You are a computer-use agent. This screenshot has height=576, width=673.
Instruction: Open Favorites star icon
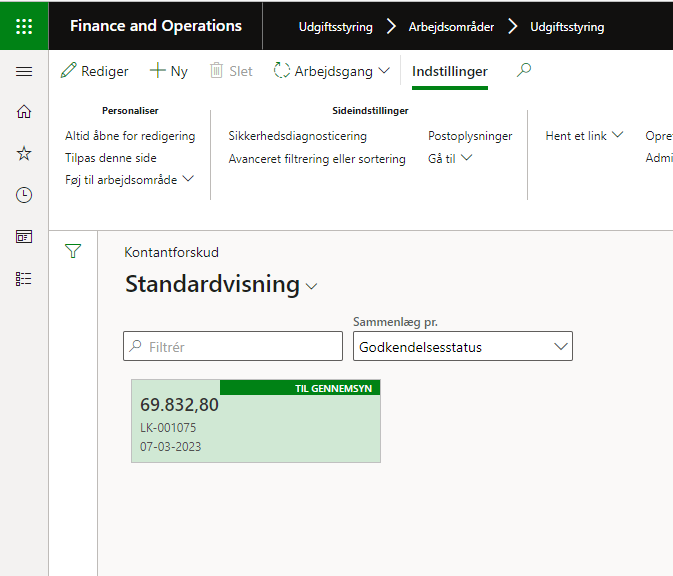click(x=24, y=153)
